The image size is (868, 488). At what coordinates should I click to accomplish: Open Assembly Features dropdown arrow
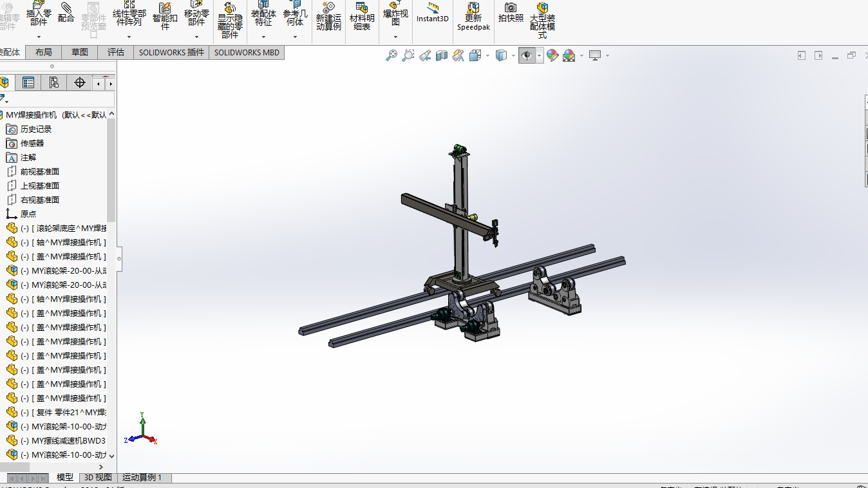point(263,37)
